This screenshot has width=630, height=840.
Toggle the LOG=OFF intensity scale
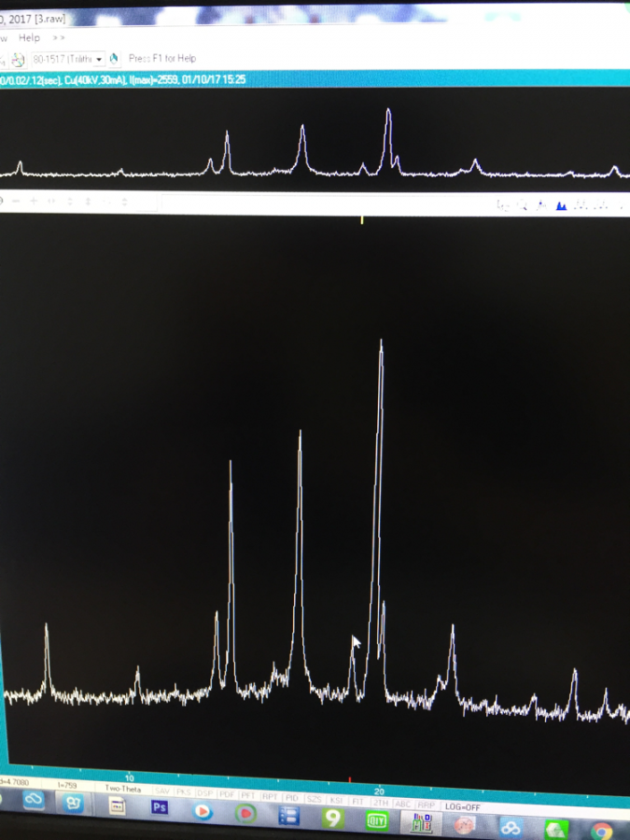(x=462, y=806)
